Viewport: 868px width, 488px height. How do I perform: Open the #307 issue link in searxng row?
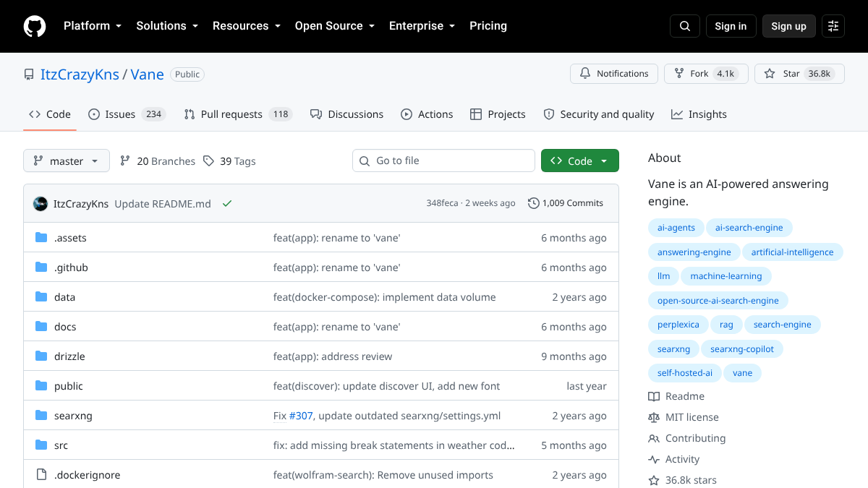pos(301,416)
